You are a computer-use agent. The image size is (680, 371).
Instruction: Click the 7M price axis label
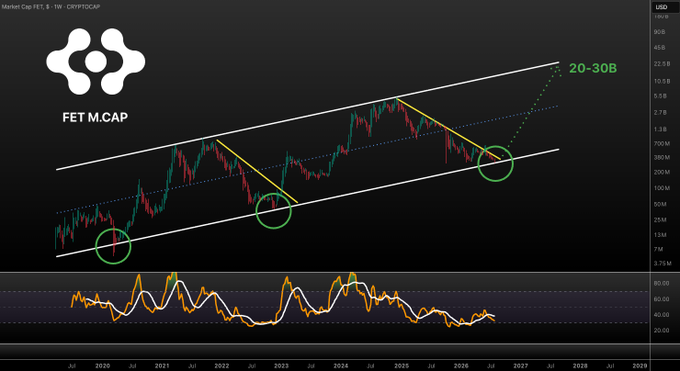click(x=659, y=249)
